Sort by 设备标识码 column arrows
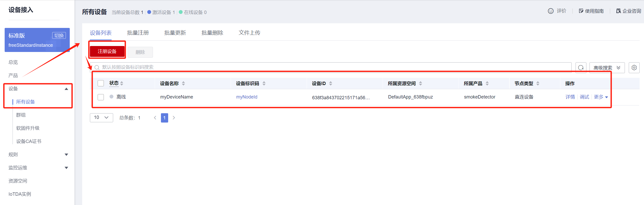Viewport: 644px width, 205px height. tap(264, 83)
